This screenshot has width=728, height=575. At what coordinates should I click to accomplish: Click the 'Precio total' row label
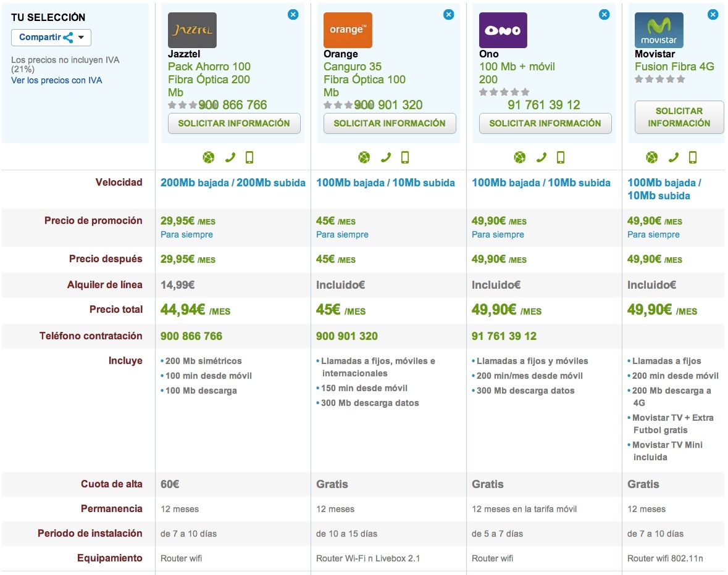(x=116, y=309)
